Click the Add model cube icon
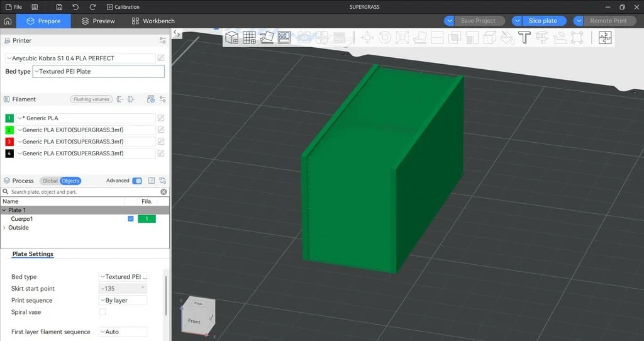 point(232,38)
